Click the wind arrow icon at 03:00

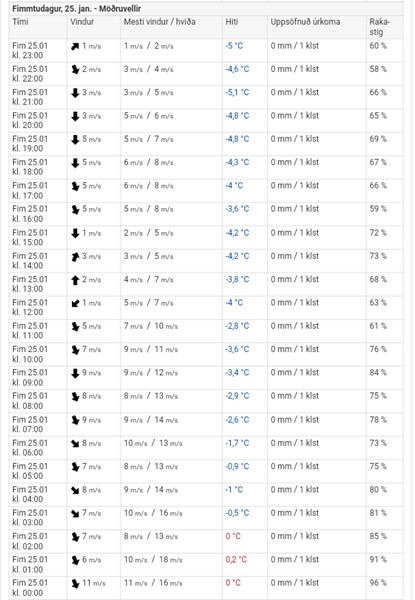click(x=75, y=514)
